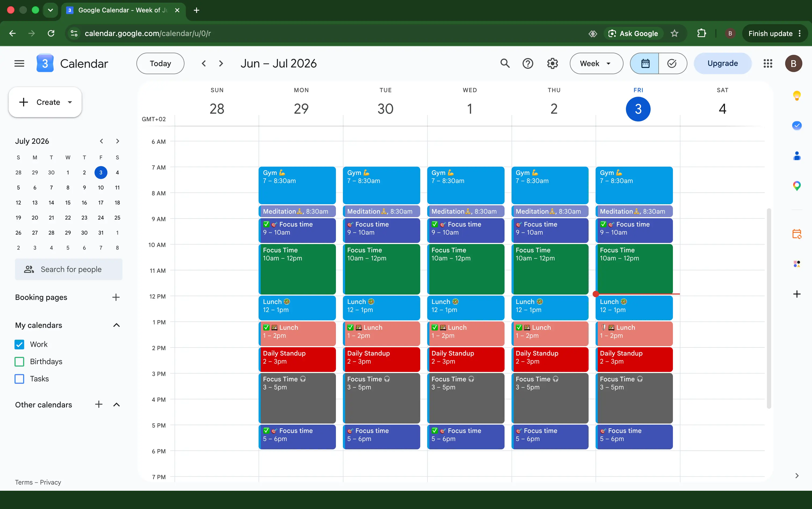Hide side panel with bottom arrow
The height and width of the screenshot is (509, 812).
[x=796, y=475]
